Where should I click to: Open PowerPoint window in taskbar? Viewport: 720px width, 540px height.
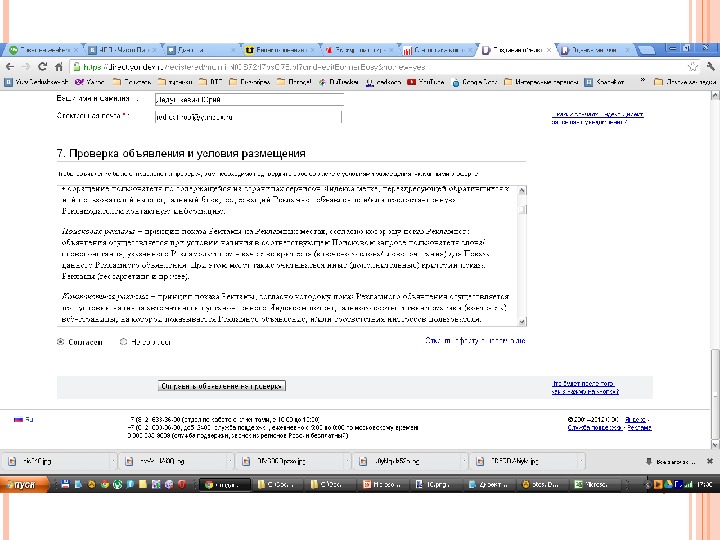pyautogui.click(x=384, y=484)
